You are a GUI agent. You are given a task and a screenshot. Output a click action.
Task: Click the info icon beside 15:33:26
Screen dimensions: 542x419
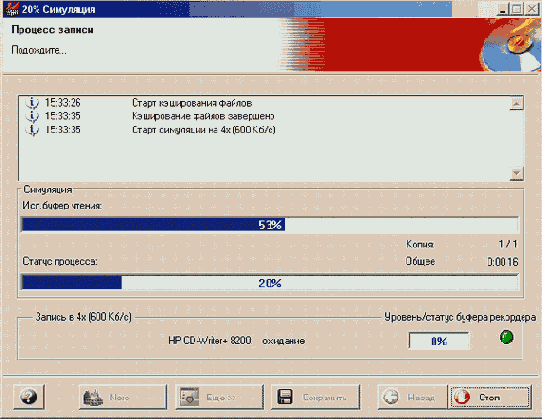32,103
